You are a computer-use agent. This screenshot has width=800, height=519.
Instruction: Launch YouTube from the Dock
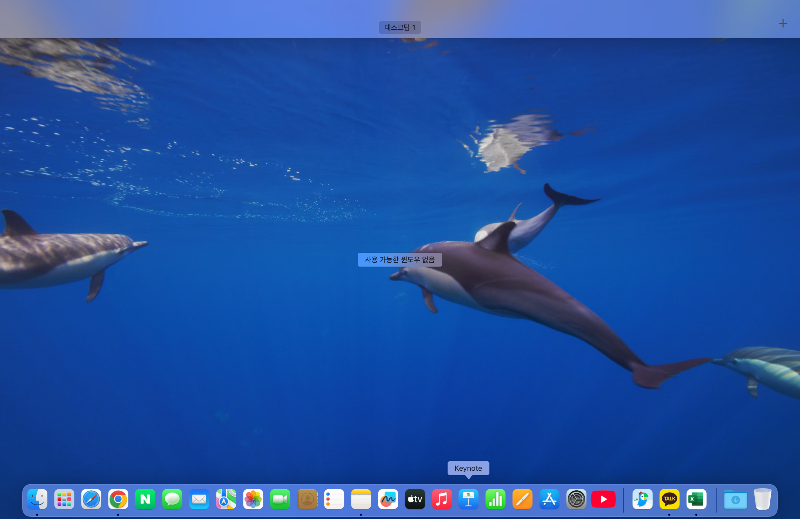(x=604, y=499)
